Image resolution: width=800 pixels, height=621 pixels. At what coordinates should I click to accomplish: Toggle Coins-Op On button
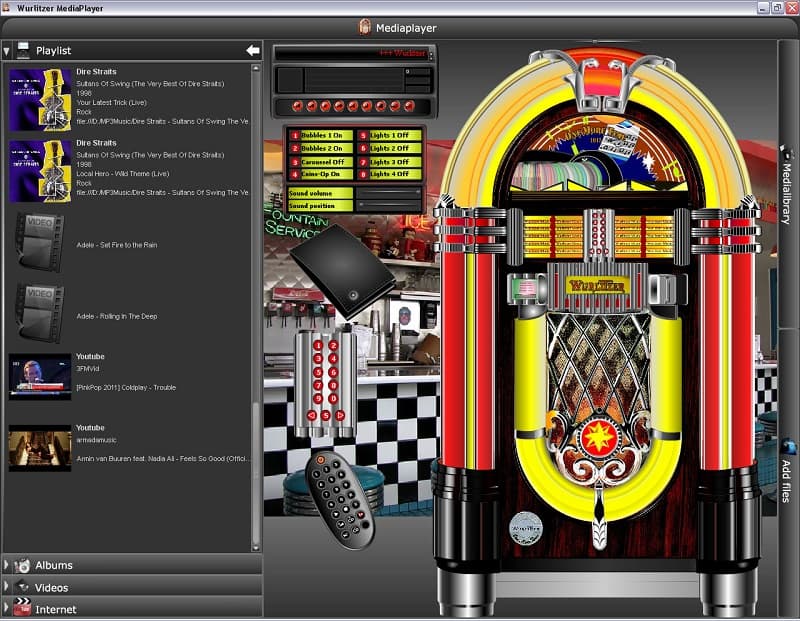coord(321,174)
